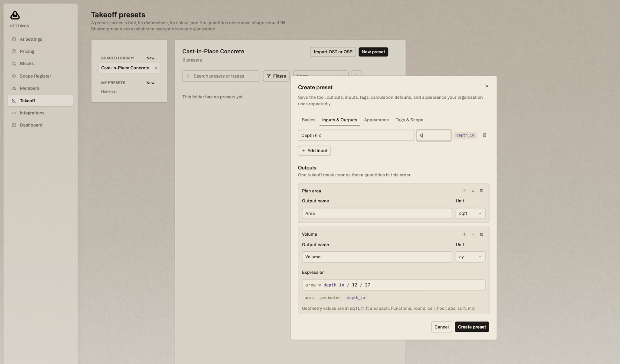The width and height of the screenshot is (620, 364).
Task: Move Volume output up
Action: [464, 234]
